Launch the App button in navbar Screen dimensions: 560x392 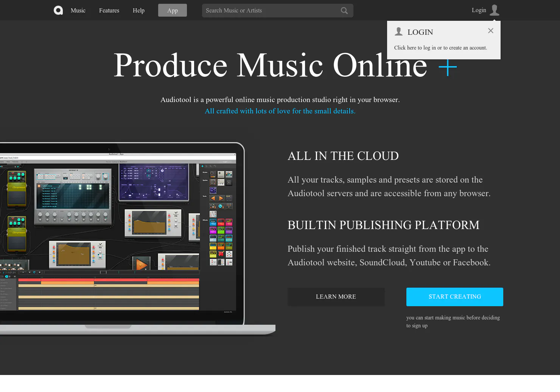[x=173, y=10]
